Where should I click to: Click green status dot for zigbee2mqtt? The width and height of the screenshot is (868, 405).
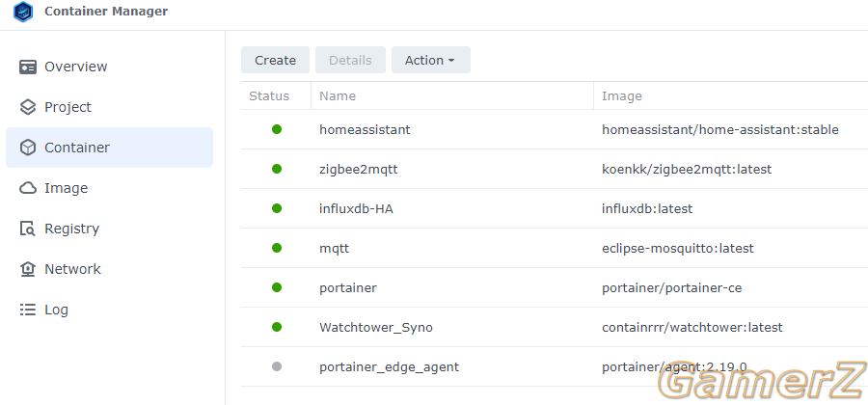277,169
